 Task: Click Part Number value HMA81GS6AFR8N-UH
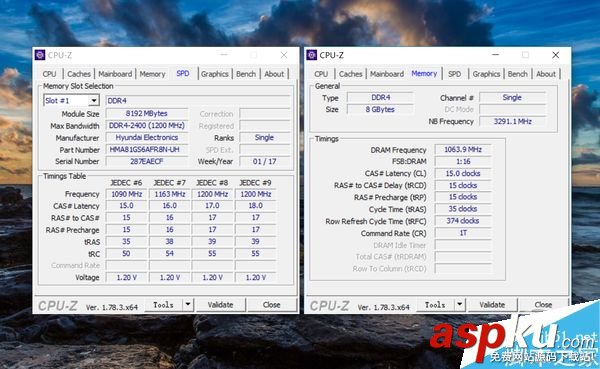(147, 150)
